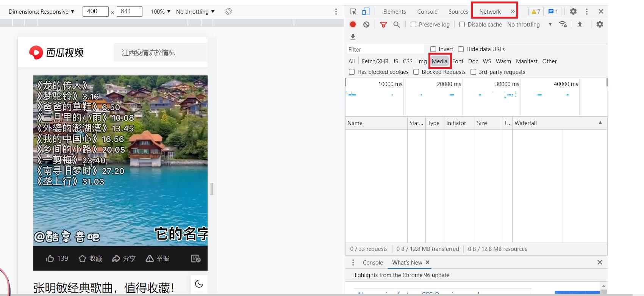
Task: Toggle the network filter funnel icon
Action: tap(383, 25)
